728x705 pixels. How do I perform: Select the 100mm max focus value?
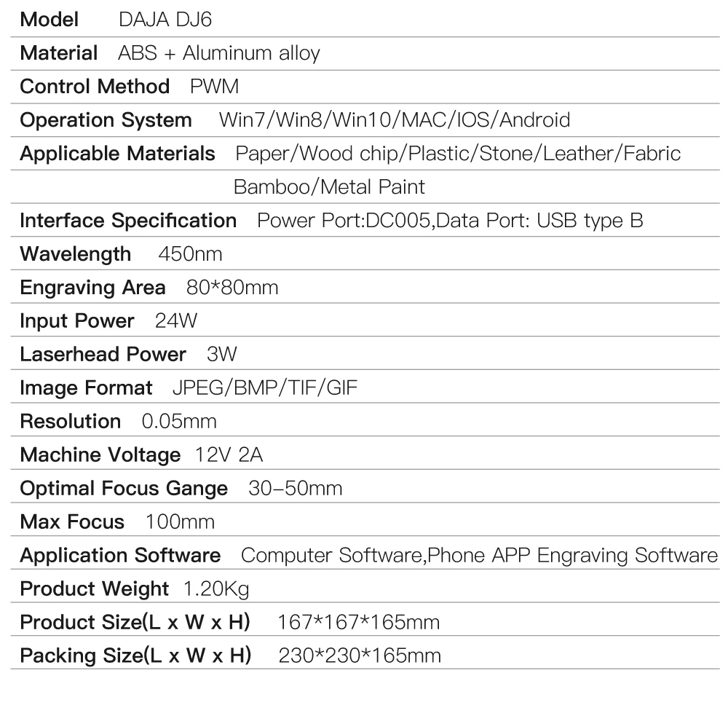coord(180,522)
